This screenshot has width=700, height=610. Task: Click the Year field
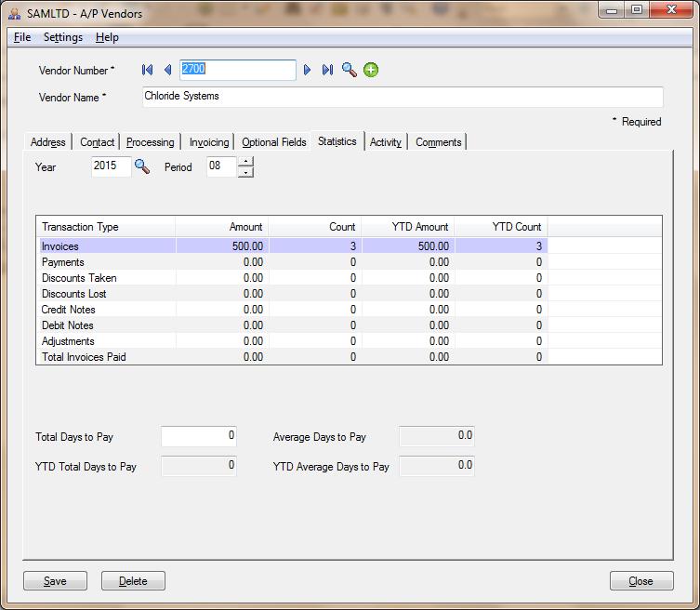coord(112,166)
